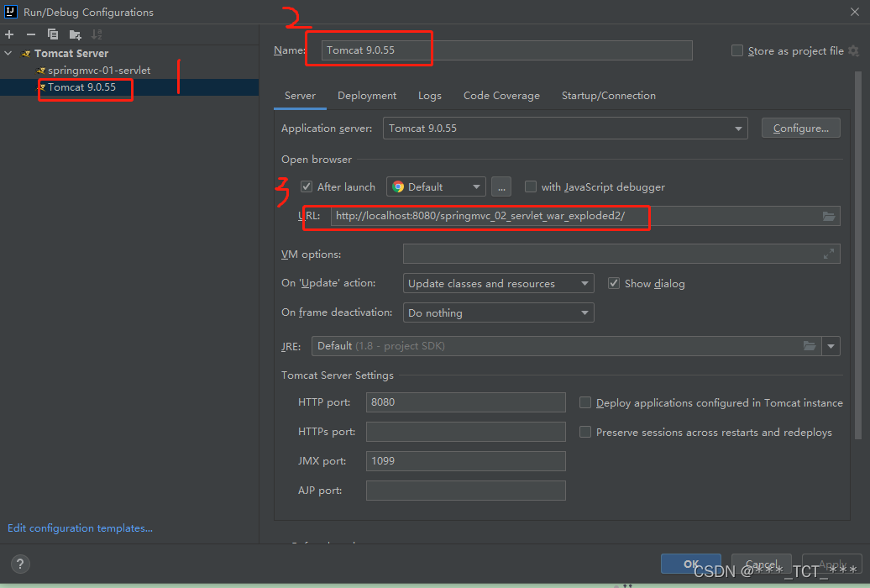The image size is (870, 588).
Task: Click the HTTPs port field
Action: click(x=465, y=432)
